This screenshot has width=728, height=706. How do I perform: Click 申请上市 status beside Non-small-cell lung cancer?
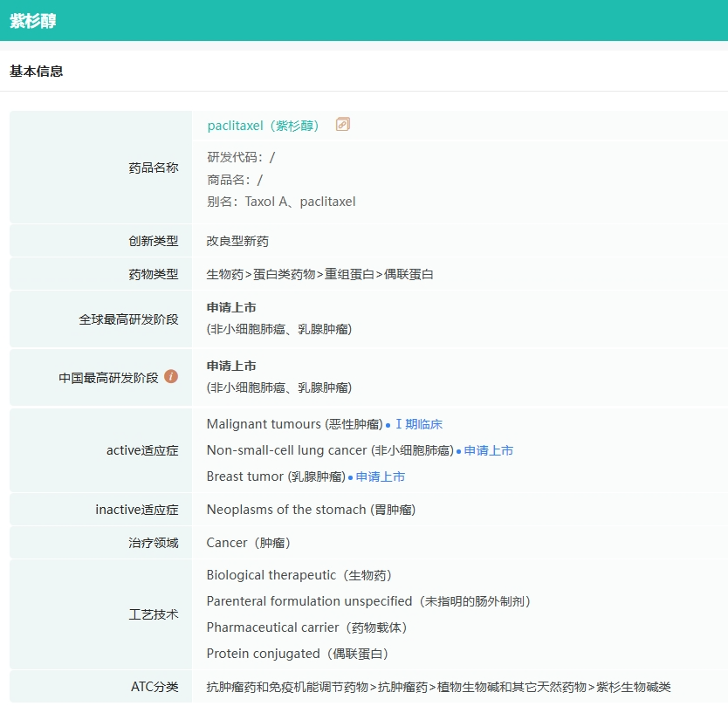pos(488,451)
